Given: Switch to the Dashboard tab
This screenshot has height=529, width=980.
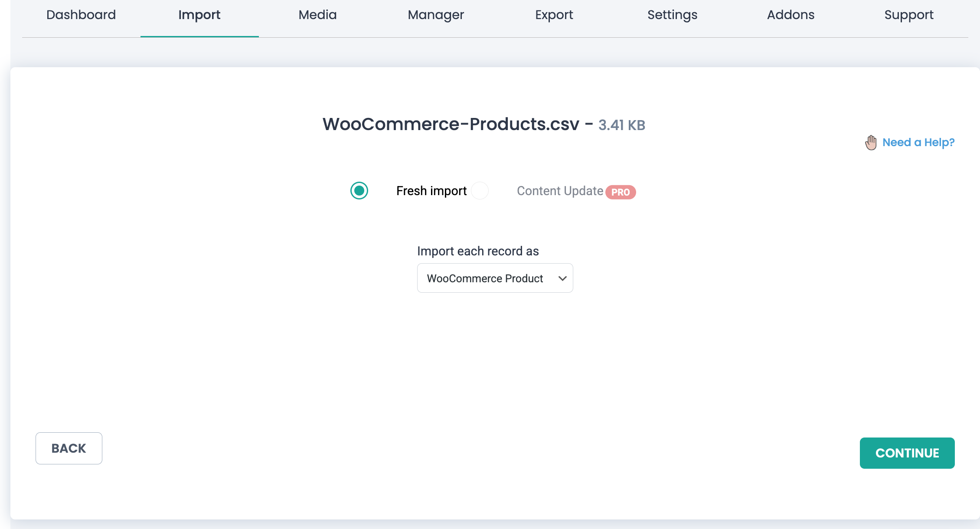Looking at the screenshot, I should click(81, 14).
